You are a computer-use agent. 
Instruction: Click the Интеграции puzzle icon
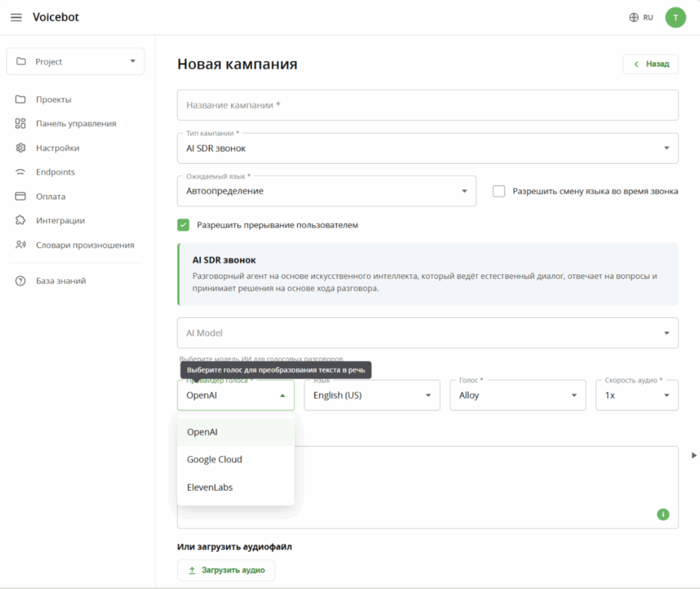21,220
